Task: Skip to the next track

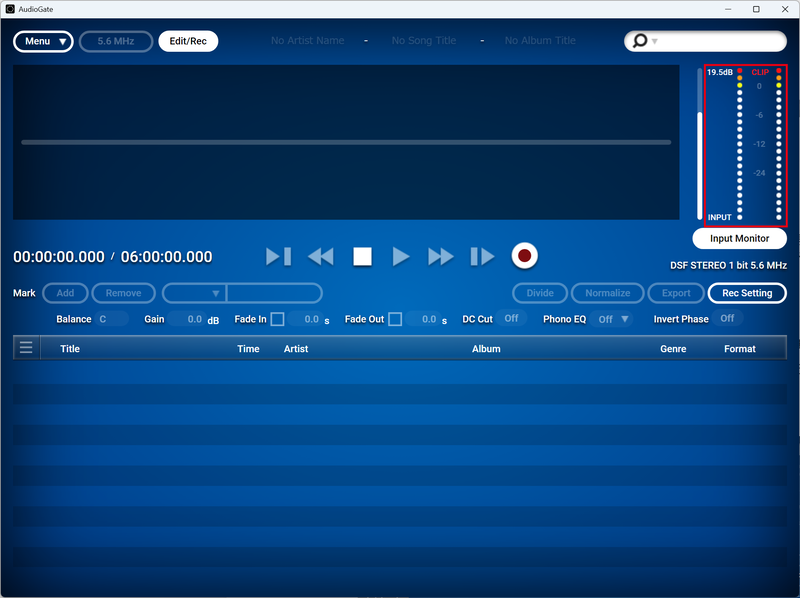Action: (482, 256)
